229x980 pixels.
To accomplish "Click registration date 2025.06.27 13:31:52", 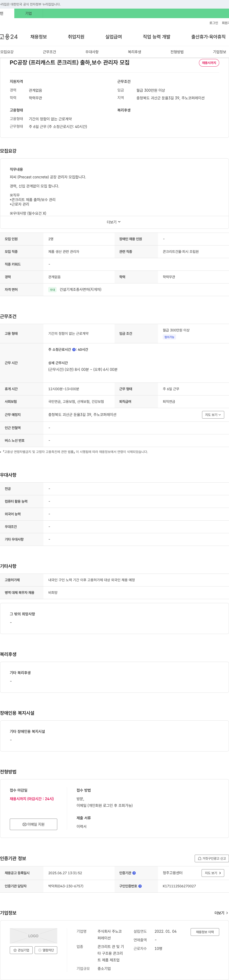I will pyautogui.click(x=65, y=873).
